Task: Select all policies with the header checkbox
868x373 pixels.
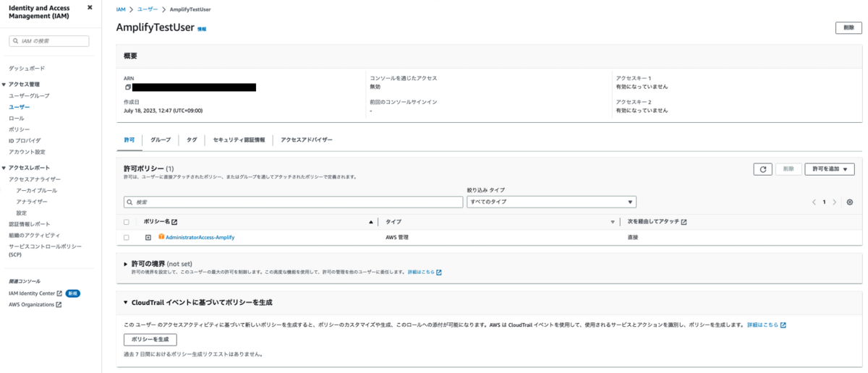Action: tap(127, 222)
